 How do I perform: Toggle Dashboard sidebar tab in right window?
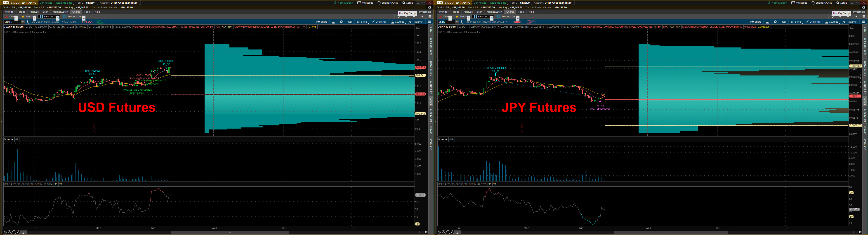(865, 115)
